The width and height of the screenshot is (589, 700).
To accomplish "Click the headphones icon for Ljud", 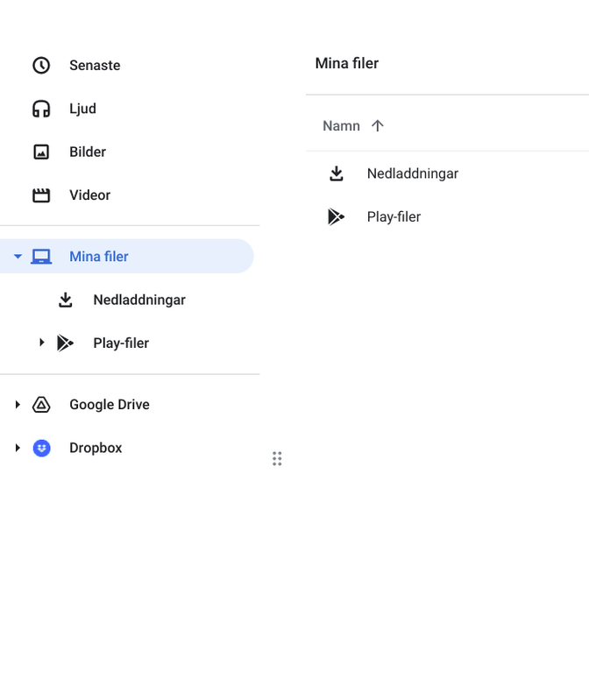I will point(41,109).
